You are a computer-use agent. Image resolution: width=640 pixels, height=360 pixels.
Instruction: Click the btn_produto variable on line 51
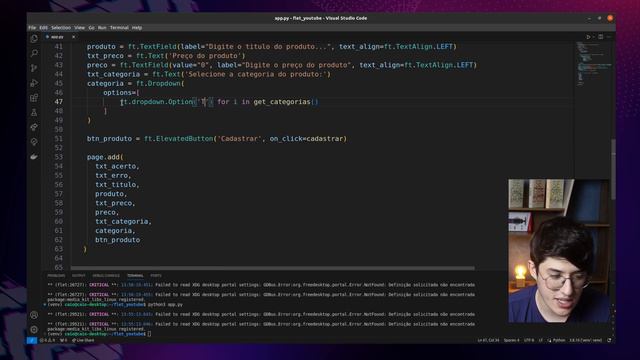pos(109,139)
